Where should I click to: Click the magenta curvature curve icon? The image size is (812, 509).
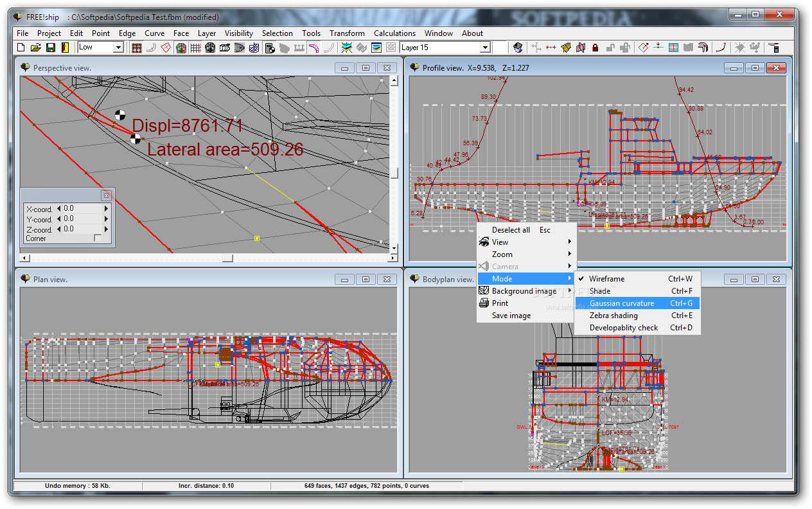[x=313, y=48]
